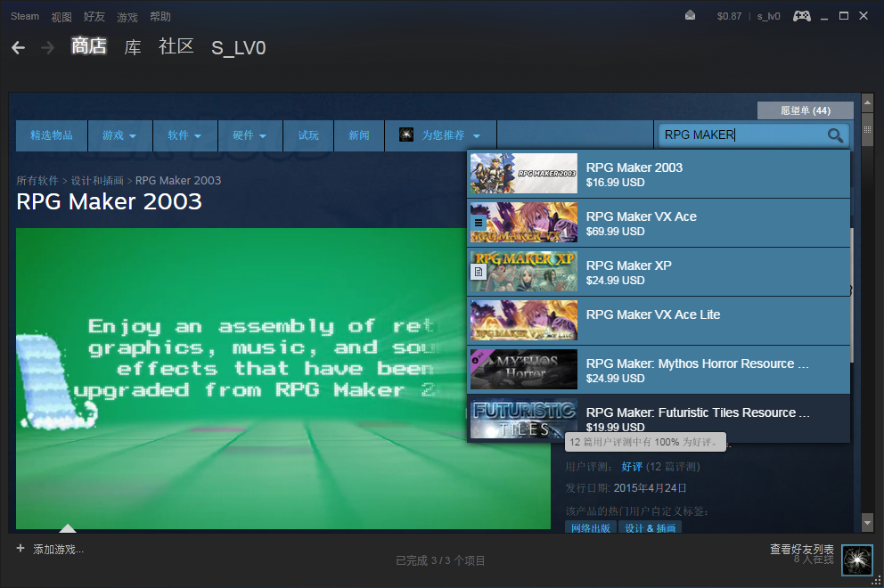Viewport: 884px width, 588px height.
Task: Go forward with the right arrow
Action: [48, 48]
